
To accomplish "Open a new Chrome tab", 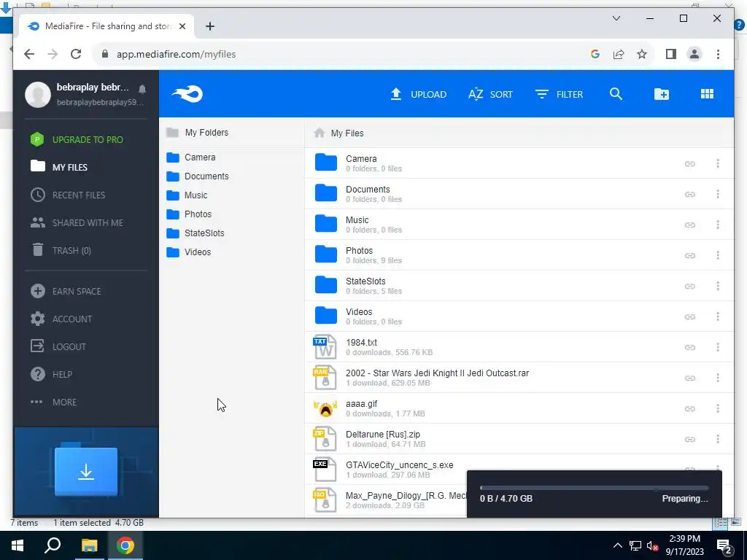I will [209, 26].
